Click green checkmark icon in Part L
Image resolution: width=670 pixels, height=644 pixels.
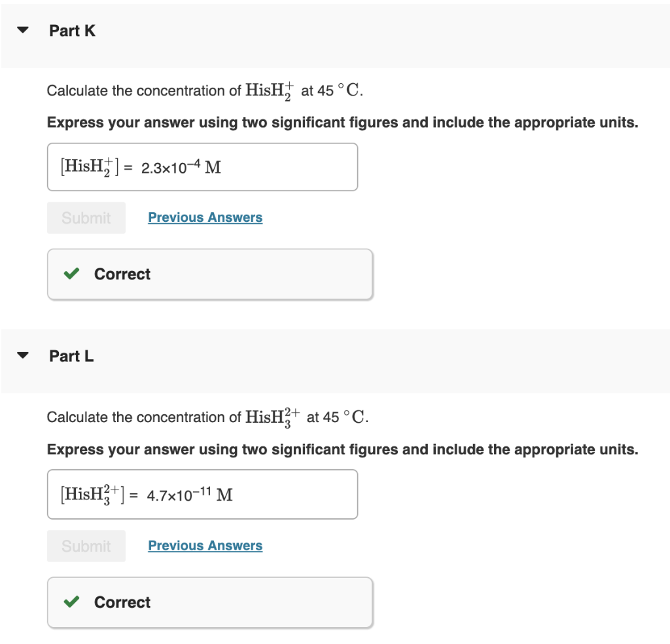tap(72, 602)
